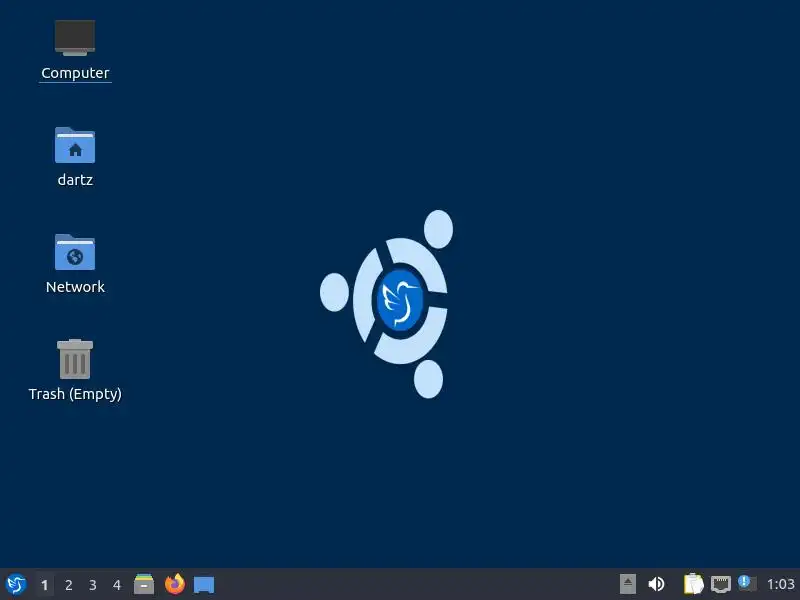Select the Network folder desktop icon
The width and height of the screenshot is (800, 600).
pos(75,252)
